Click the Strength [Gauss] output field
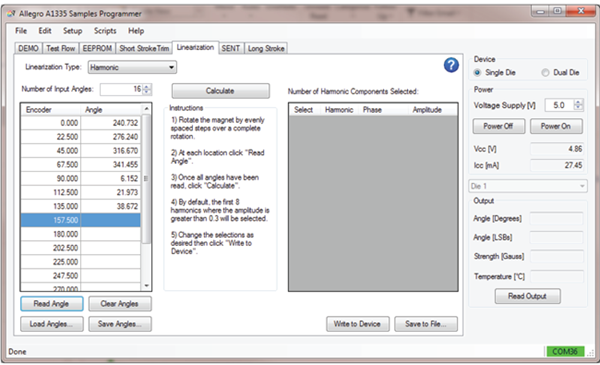Screen dimensions: 600x365 pyautogui.click(x=556, y=256)
